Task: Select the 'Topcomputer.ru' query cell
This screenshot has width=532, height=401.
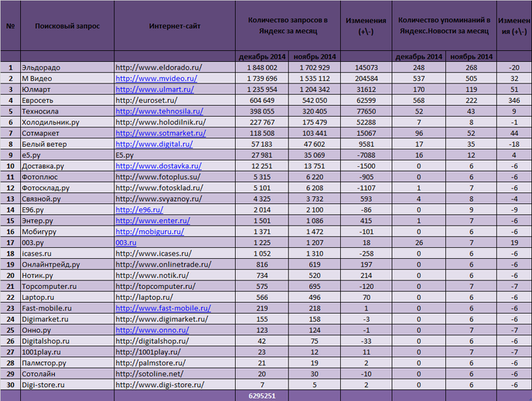Action: pos(67,287)
